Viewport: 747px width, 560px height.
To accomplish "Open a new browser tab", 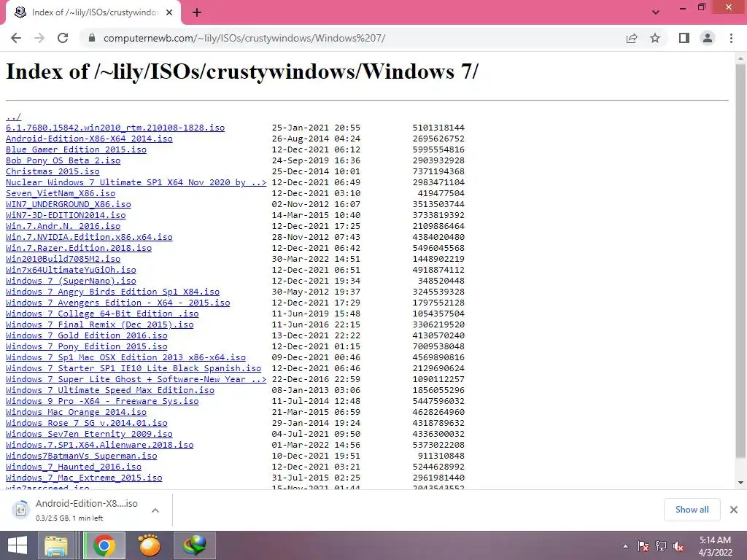I will click(197, 13).
